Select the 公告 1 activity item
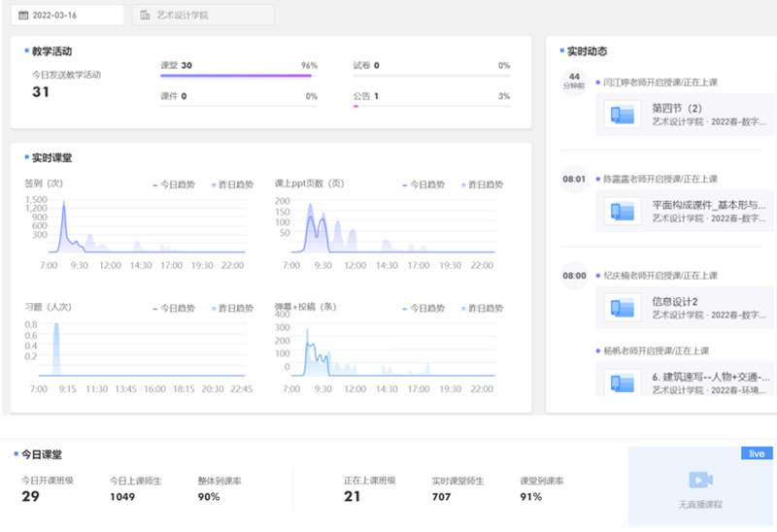 pos(366,97)
